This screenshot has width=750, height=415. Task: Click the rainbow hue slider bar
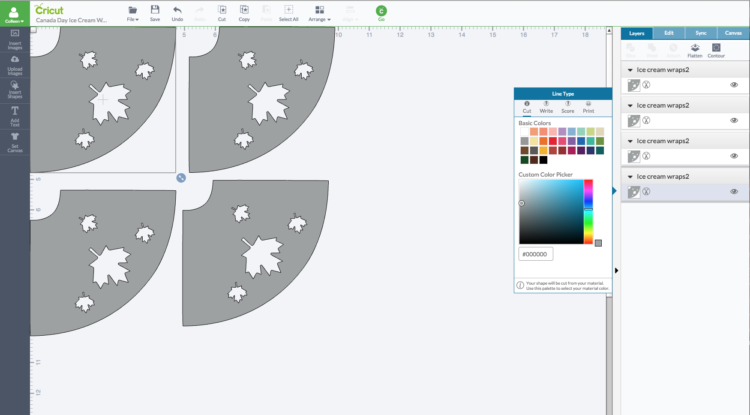[x=588, y=212]
